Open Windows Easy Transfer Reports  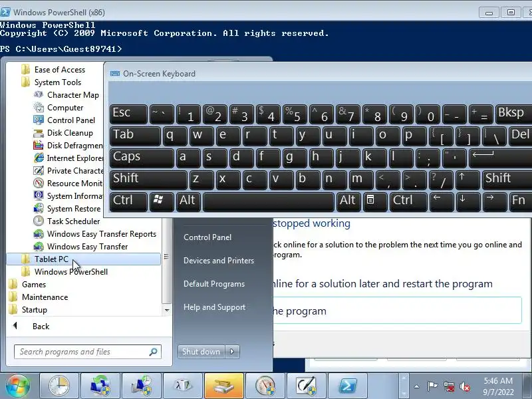point(95,234)
